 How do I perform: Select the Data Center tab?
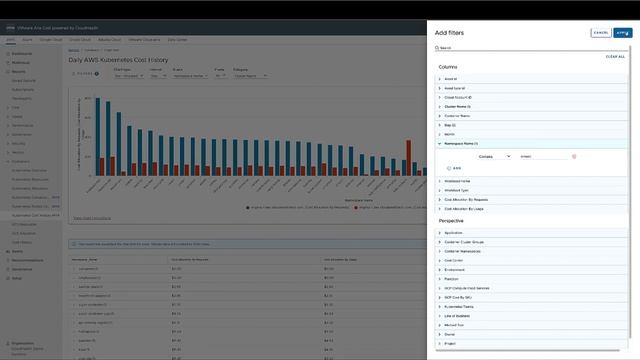[178, 40]
